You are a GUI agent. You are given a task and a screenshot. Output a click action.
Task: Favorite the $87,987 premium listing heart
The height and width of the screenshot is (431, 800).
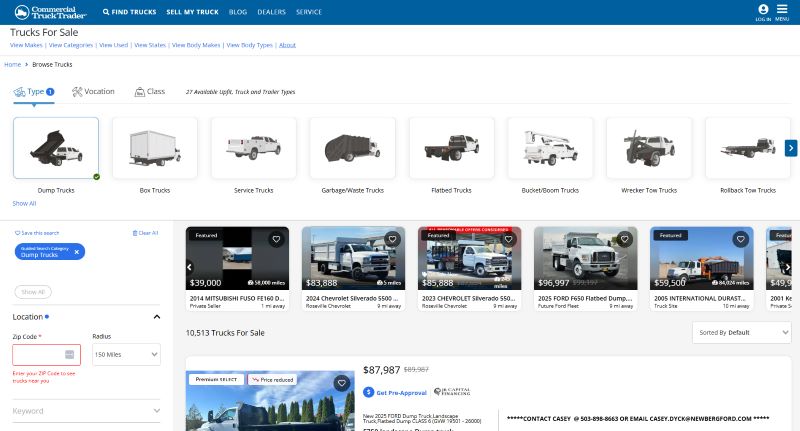coord(342,383)
